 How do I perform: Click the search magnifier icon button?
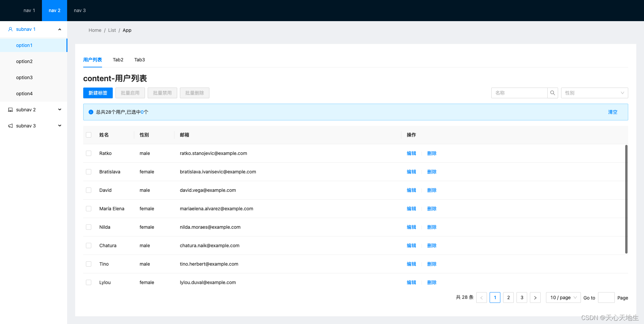coord(552,93)
